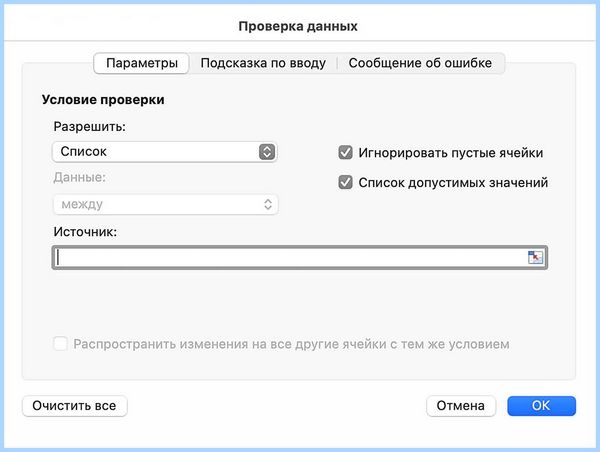
Task: Open the Разрешить dropdown showing Список
Action: (165, 152)
